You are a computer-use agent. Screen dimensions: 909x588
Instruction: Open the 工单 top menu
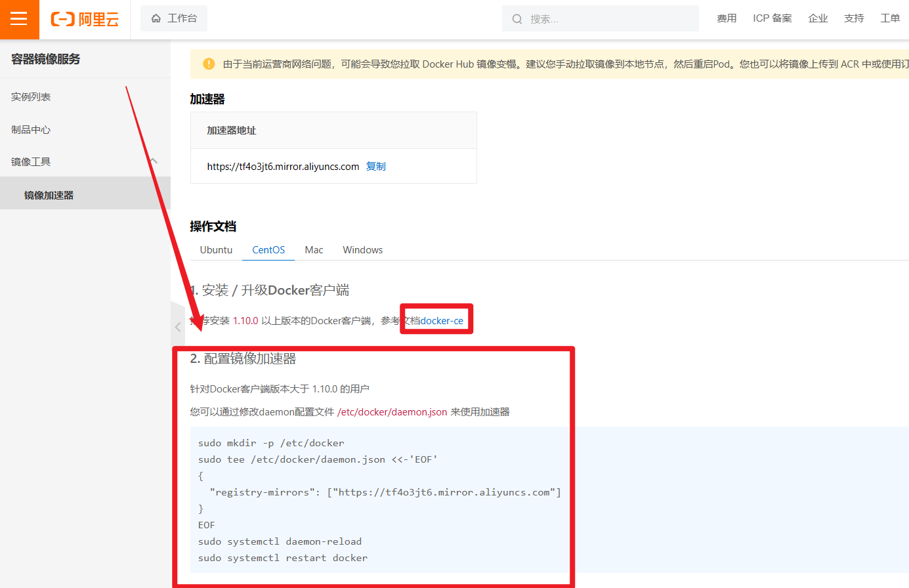(891, 18)
